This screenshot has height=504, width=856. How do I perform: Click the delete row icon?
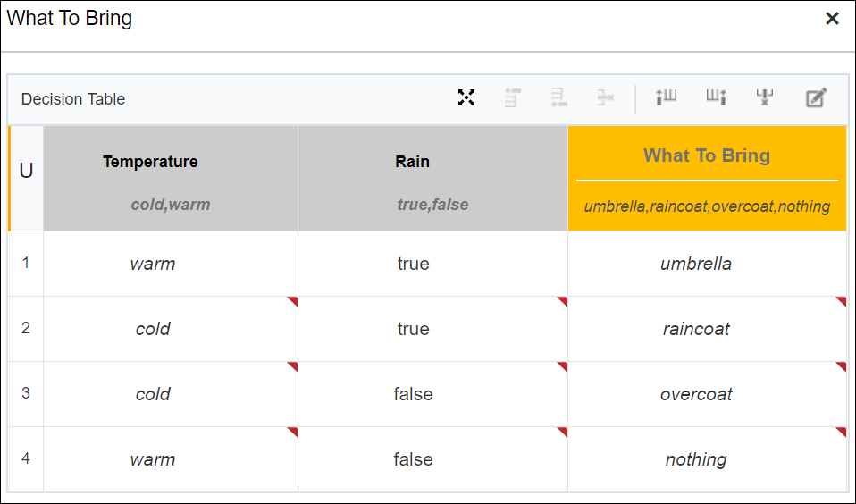[605, 97]
